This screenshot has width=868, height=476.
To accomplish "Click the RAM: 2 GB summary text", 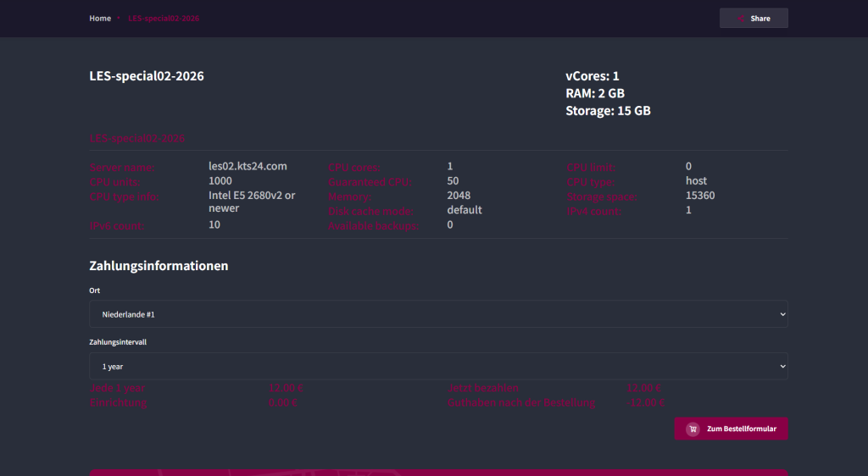I will click(x=594, y=94).
